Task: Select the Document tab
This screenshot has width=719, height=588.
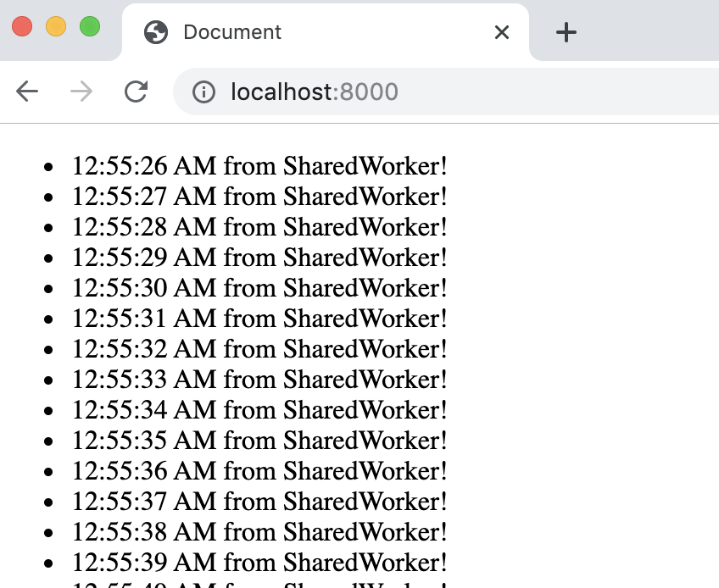Action: [326, 32]
